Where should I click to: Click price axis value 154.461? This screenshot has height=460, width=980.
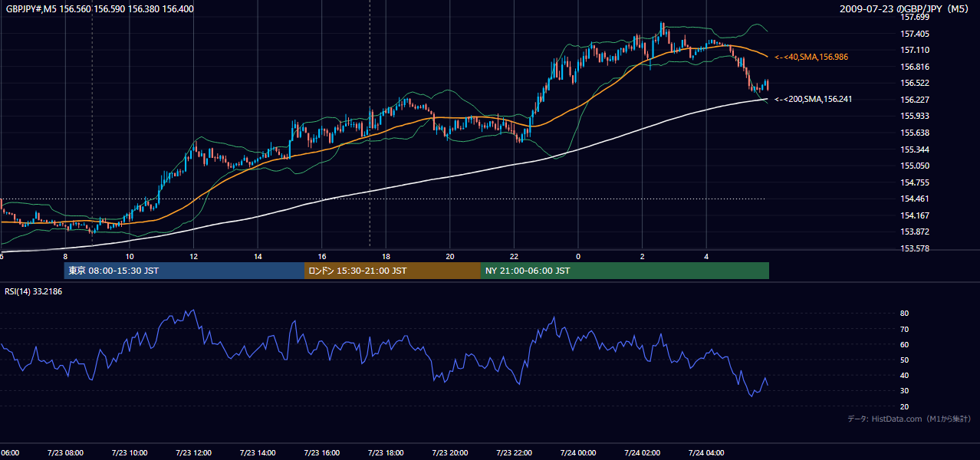click(x=915, y=199)
